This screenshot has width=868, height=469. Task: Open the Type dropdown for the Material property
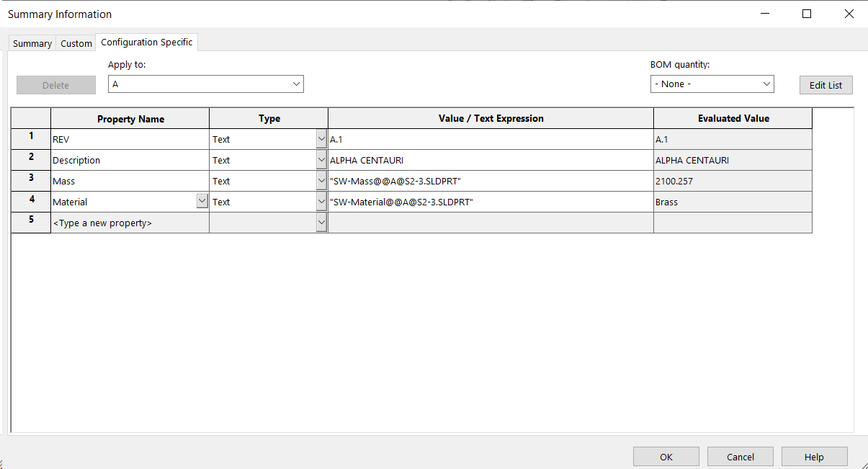tap(321, 201)
